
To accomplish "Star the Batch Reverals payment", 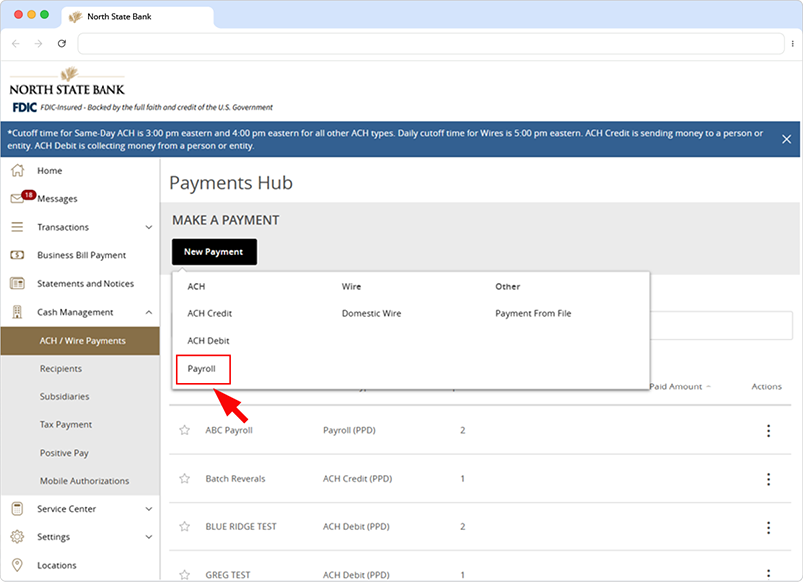I will pyautogui.click(x=185, y=479).
